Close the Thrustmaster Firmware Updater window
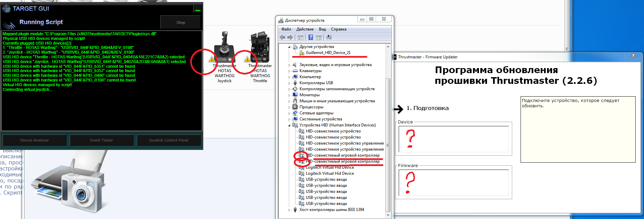Screen dimensions: 644x219 (x=633, y=55)
